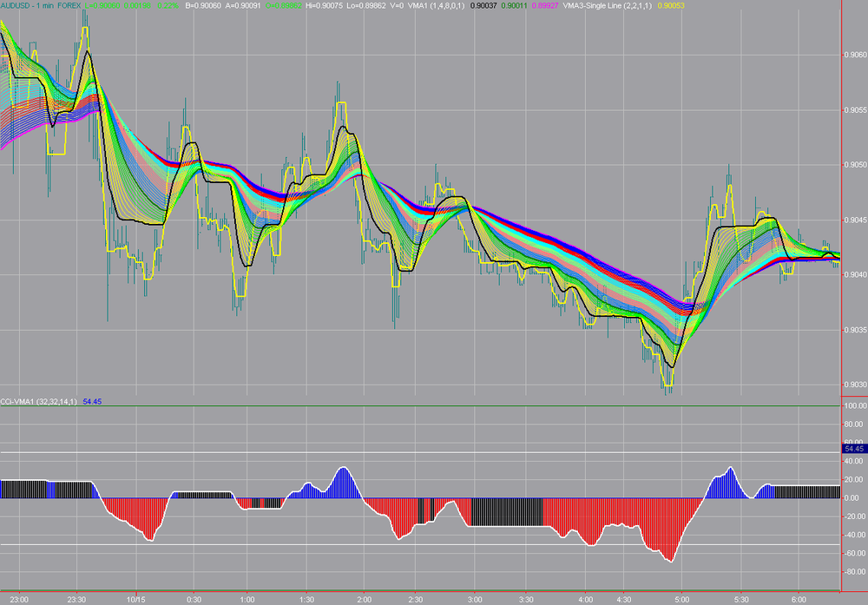Click the '100.00' CCI scale label
Viewport: 868px width, 605px height.
[855, 405]
